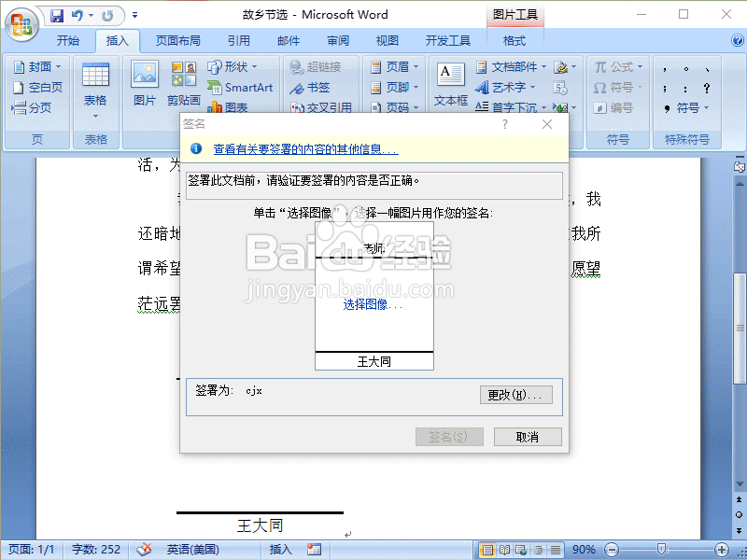Switch to Web Layout view in status bar
The height and width of the screenshot is (560, 747).
pos(521,550)
